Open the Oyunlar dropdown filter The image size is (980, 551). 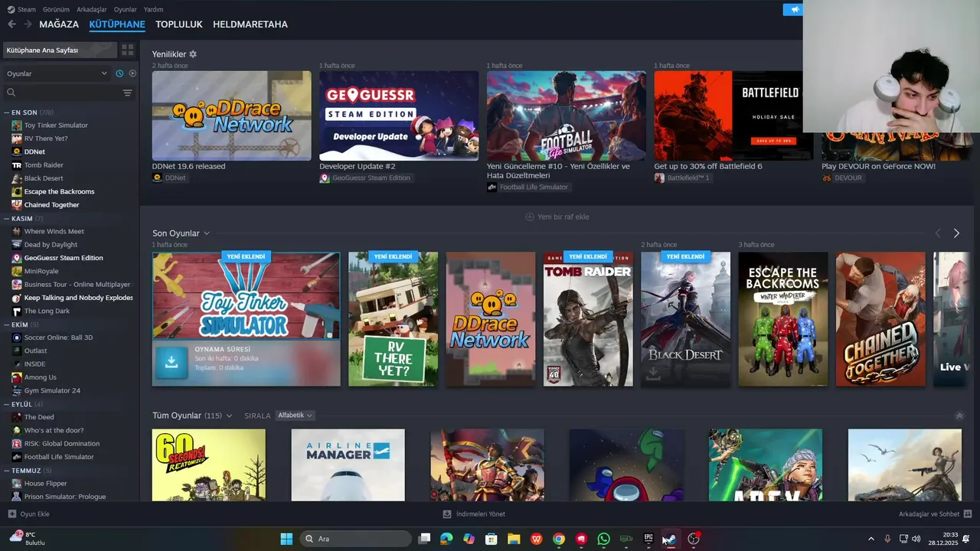(x=57, y=73)
